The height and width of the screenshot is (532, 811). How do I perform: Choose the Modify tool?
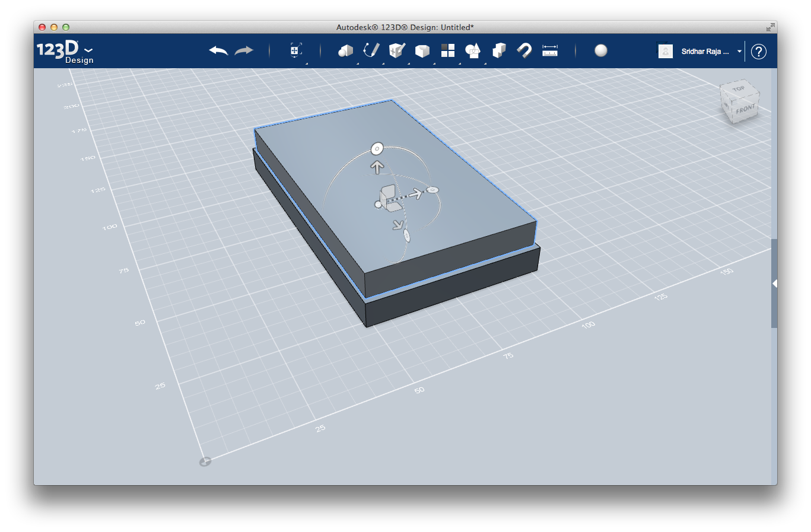pos(422,50)
